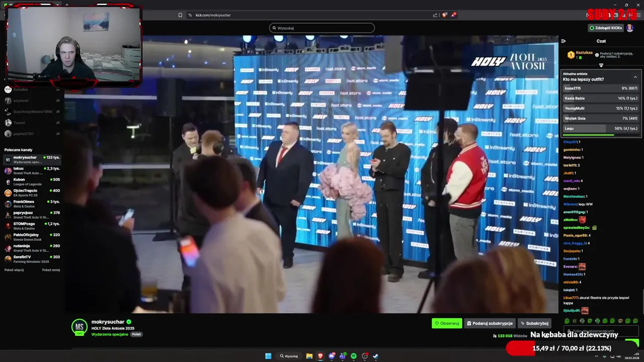644x362 pixels.
Task: Click the Polish language tag
Action: (x=136, y=334)
